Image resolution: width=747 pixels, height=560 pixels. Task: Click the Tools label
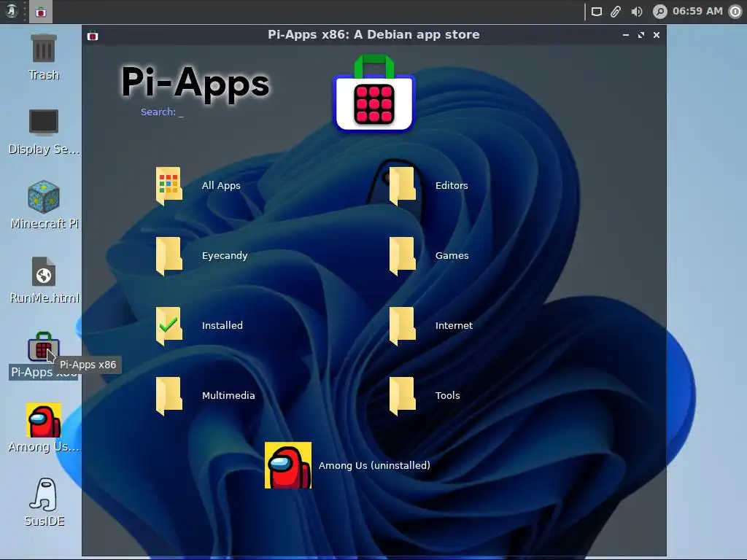click(x=448, y=396)
